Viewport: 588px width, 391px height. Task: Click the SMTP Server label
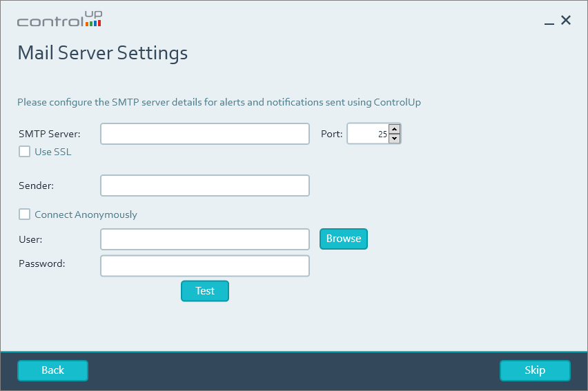point(50,134)
